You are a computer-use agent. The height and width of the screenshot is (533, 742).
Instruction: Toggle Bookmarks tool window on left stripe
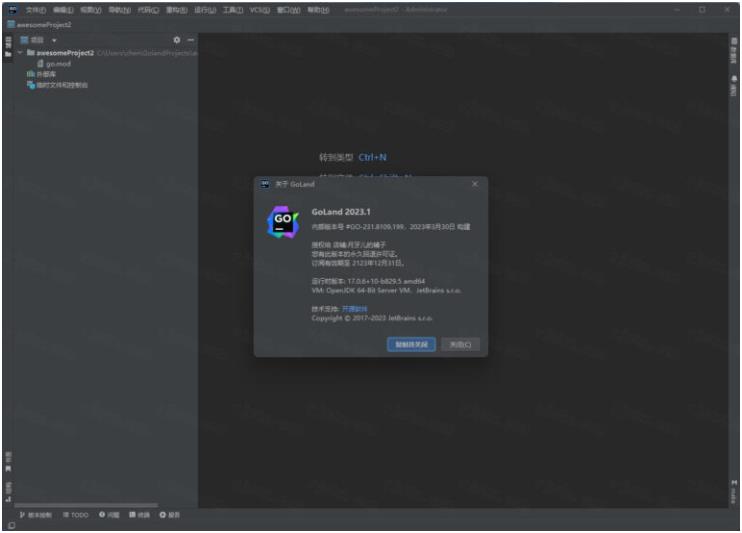8,462
